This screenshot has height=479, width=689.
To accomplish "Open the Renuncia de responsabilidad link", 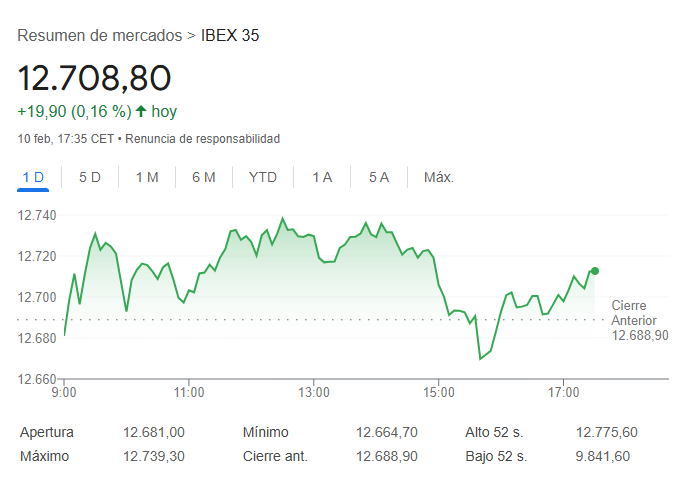I will 203,139.
